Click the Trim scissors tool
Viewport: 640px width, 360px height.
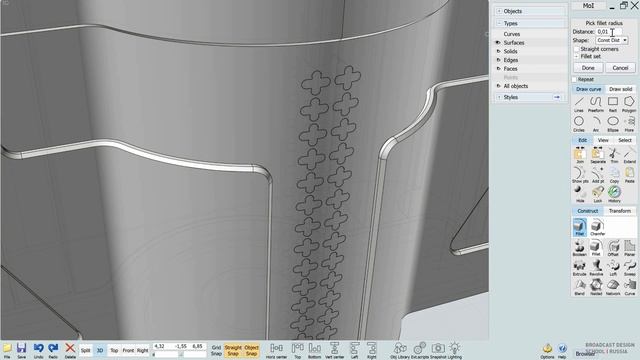614,156
